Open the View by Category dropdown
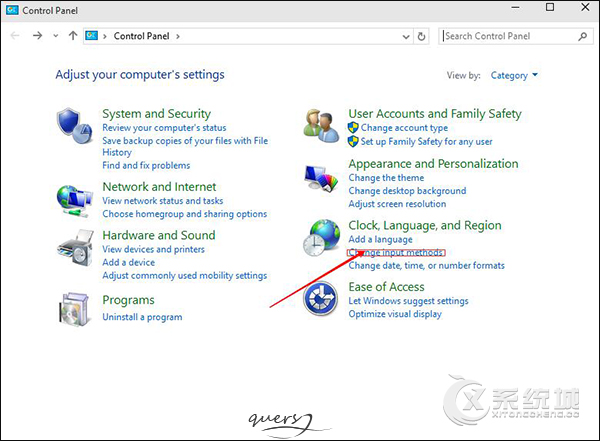Image resolution: width=600 pixels, height=441 pixels. point(514,75)
